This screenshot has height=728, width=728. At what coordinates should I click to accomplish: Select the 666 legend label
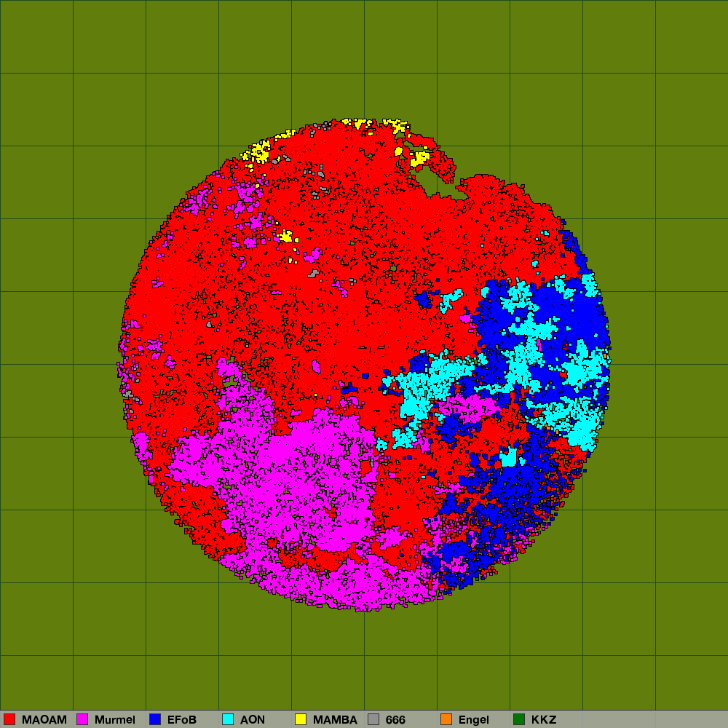395,720
